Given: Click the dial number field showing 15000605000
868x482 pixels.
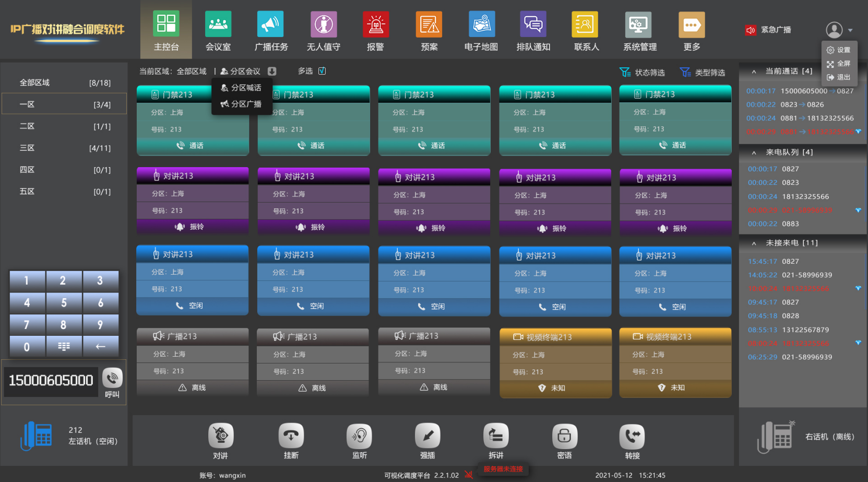Looking at the screenshot, I should tap(51, 381).
